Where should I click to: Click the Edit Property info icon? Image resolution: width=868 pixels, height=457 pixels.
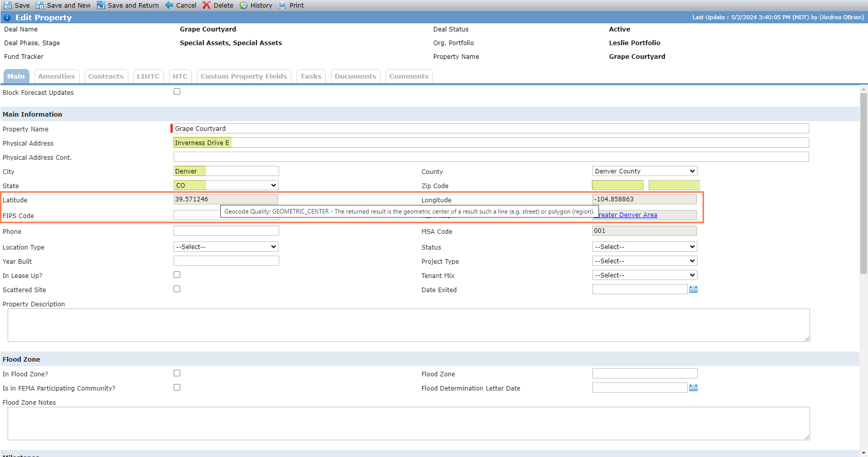tap(7, 17)
